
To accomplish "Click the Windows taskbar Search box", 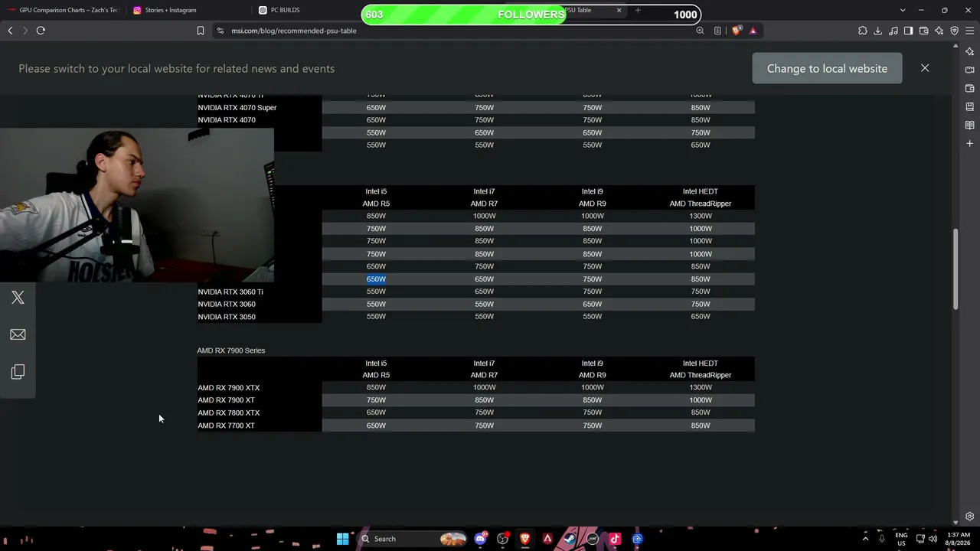I will pos(413,539).
